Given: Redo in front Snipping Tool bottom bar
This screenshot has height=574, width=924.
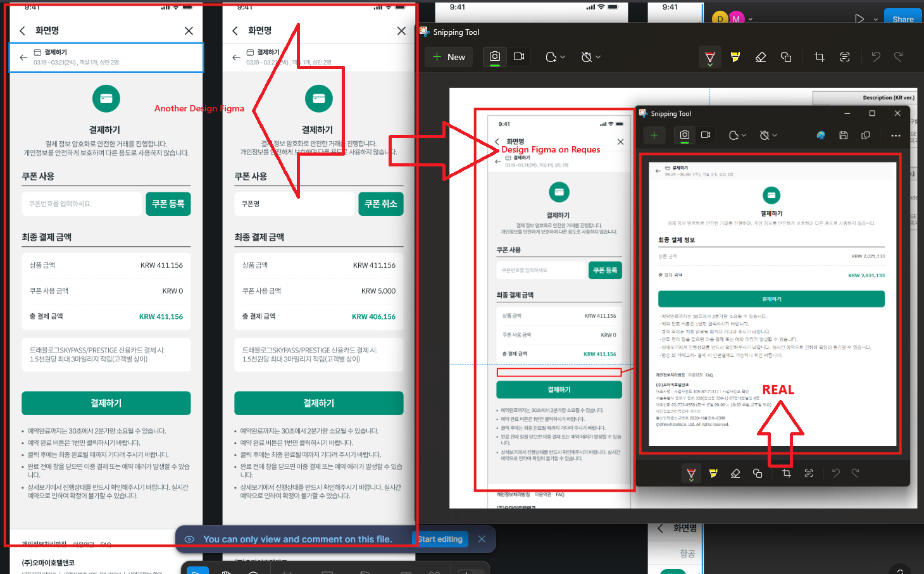Looking at the screenshot, I should tap(856, 473).
